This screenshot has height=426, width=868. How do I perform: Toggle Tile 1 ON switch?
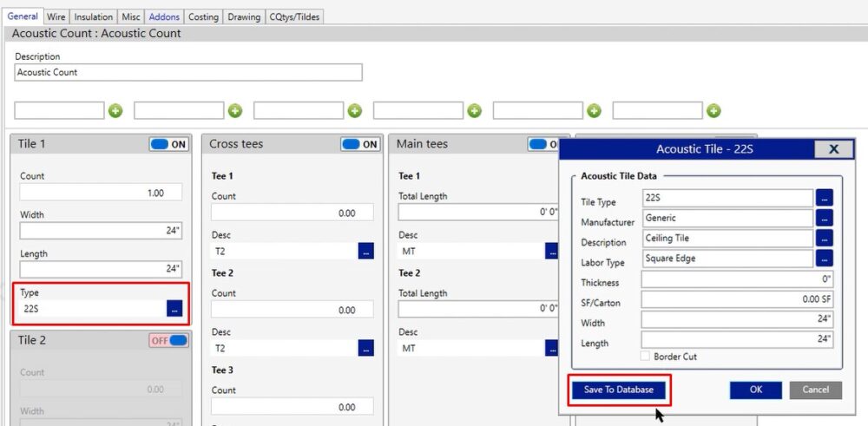169,145
